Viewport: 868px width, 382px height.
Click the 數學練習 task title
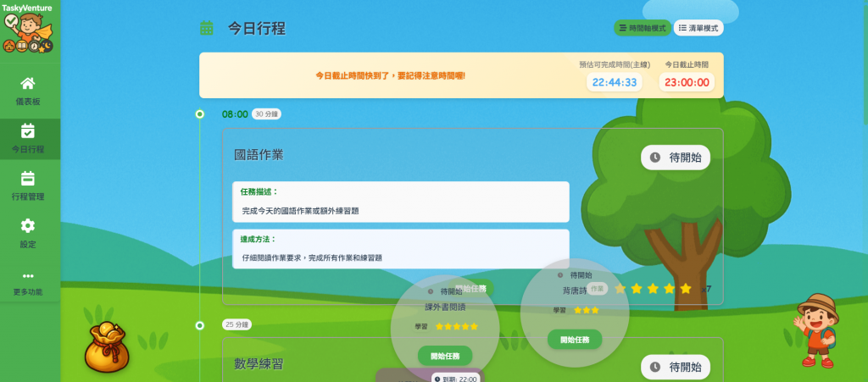259,363
